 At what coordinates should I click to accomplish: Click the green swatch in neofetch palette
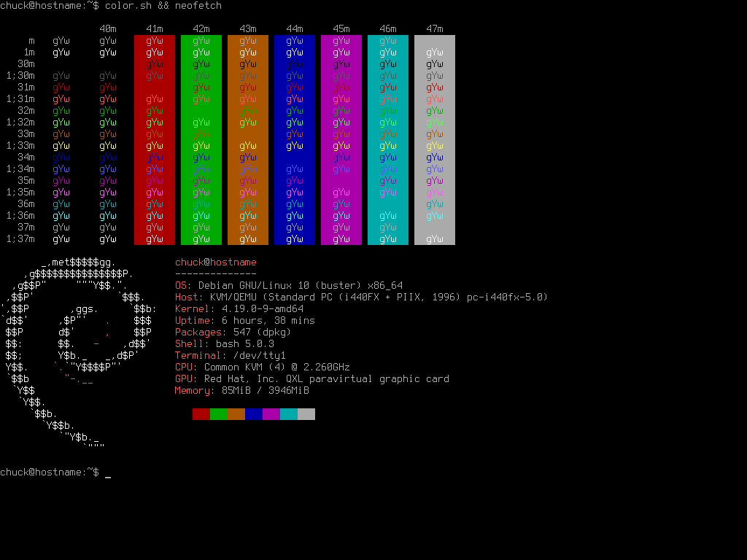click(219, 414)
